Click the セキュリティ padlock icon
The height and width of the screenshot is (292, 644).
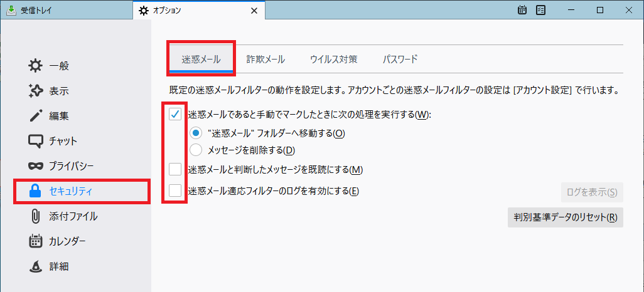[x=36, y=190]
